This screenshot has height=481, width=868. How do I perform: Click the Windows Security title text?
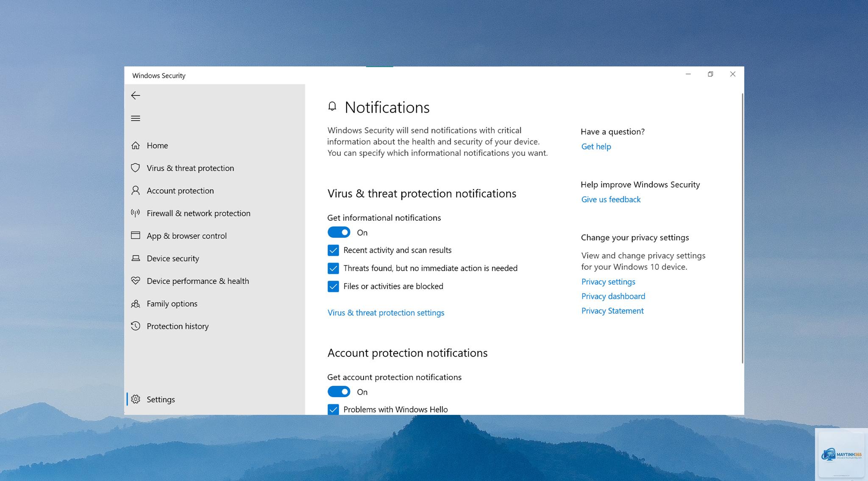click(x=159, y=76)
